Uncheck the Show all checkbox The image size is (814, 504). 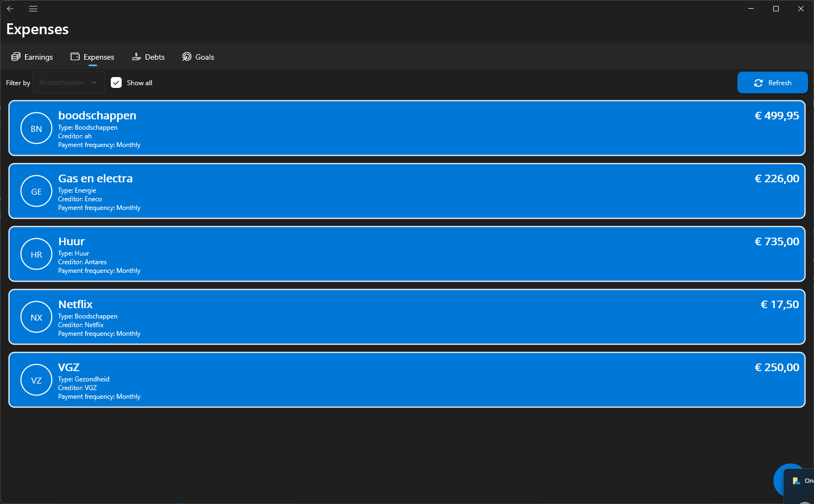click(116, 82)
